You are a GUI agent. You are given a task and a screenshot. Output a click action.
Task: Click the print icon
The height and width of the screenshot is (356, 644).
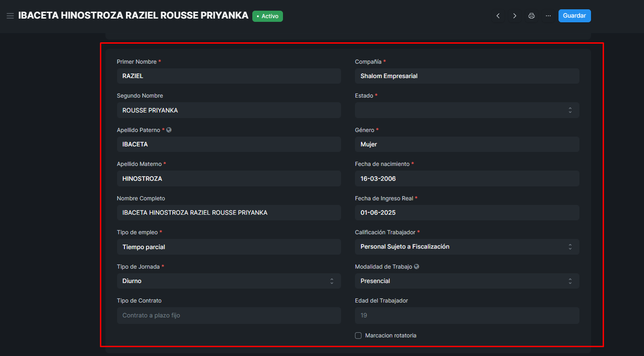point(532,16)
